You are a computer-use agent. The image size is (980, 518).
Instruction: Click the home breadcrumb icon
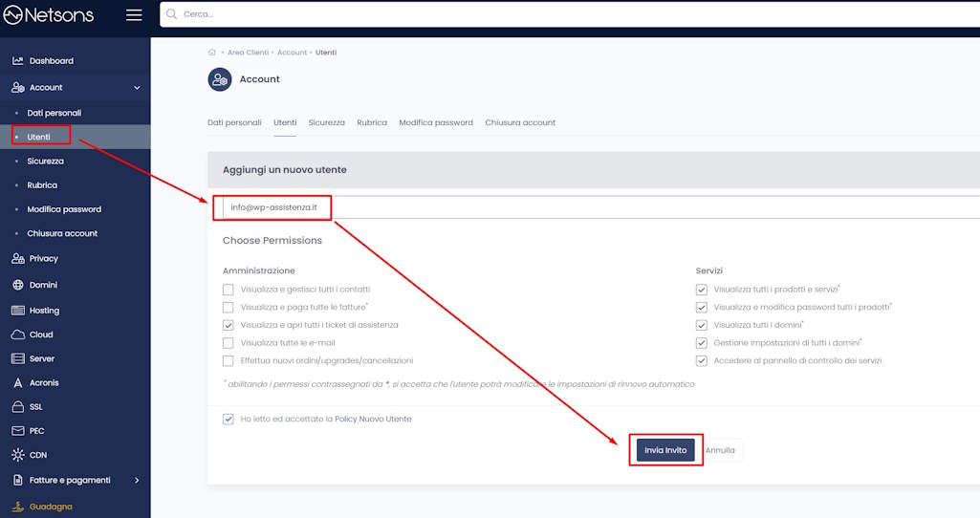[211, 53]
